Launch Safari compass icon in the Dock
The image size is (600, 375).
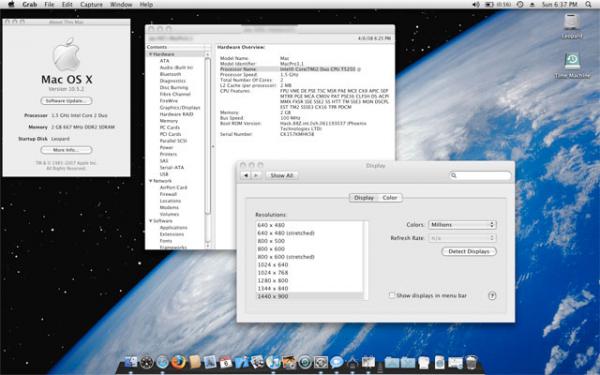coord(162,362)
